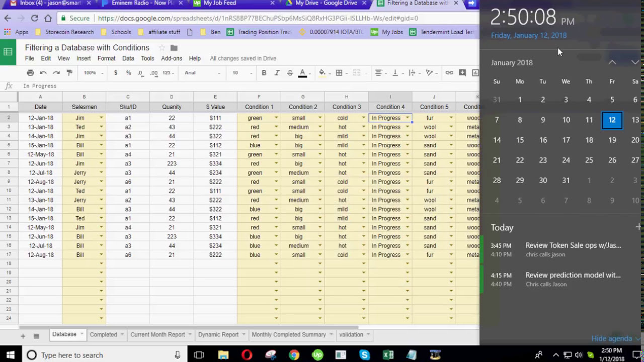This screenshot has height=362, width=644.
Task: Open the Google Sheets home icon
Action: pyautogui.click(x=8, y=52)
